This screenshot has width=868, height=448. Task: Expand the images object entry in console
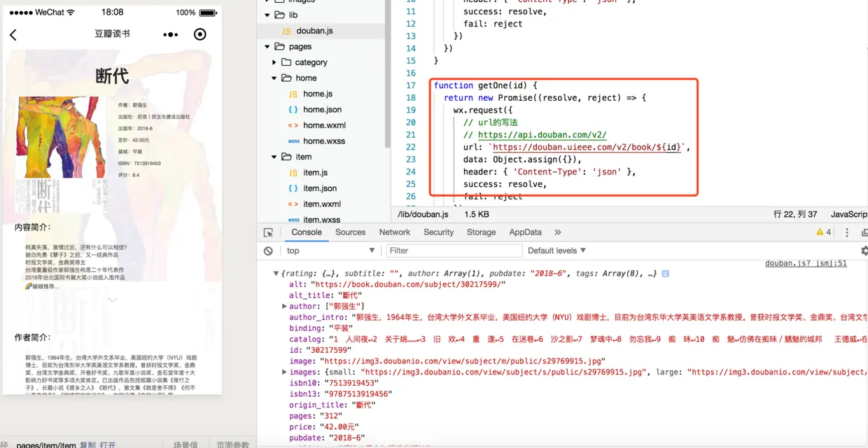point(284,372)
